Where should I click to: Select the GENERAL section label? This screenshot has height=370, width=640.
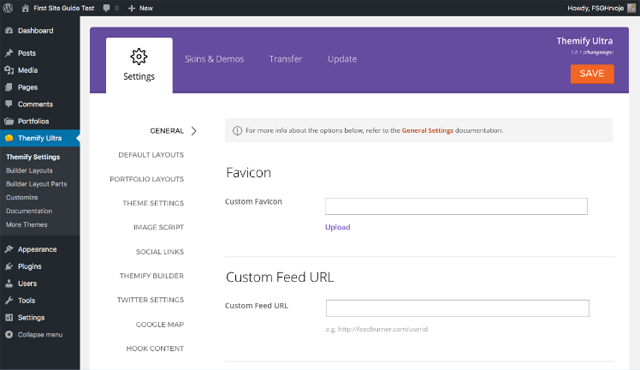pos(167,131)
